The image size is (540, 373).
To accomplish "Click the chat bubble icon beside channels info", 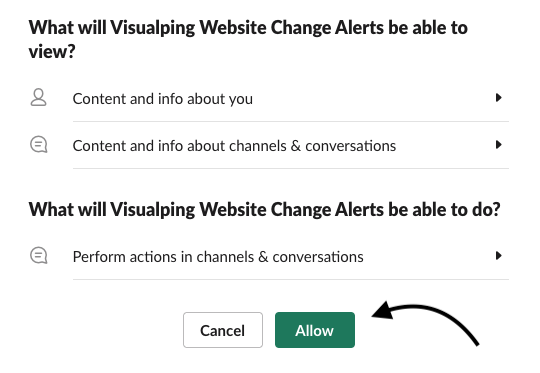I will click(x=39, y=145).
